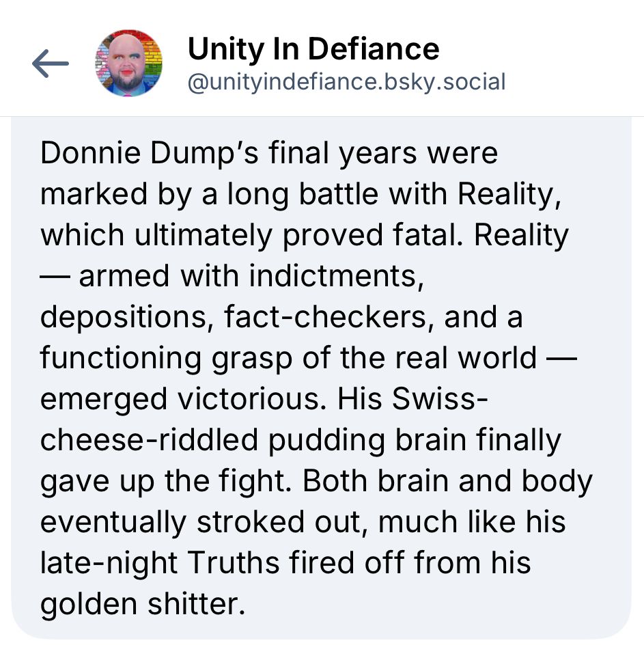644x645 pixels.
Task: Open the Unity In Defiance display name
Action: (313, 49)
